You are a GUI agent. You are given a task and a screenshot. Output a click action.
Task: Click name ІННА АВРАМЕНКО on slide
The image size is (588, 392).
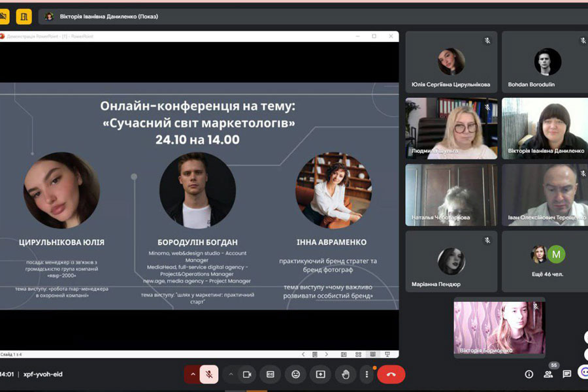coord(331,242)
